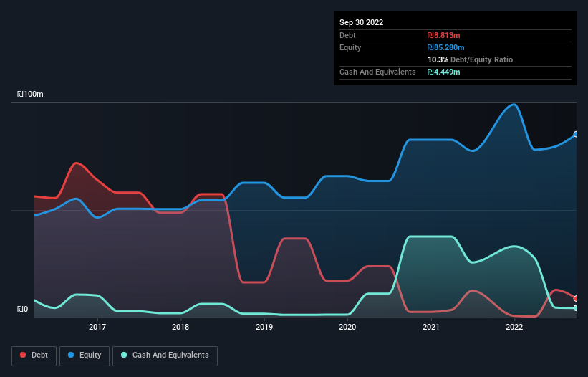Click the Sep 30 2022 tooltip date
Image resolution: width=588 pixels, height=377 pixels.
click(x=361, y=22)
